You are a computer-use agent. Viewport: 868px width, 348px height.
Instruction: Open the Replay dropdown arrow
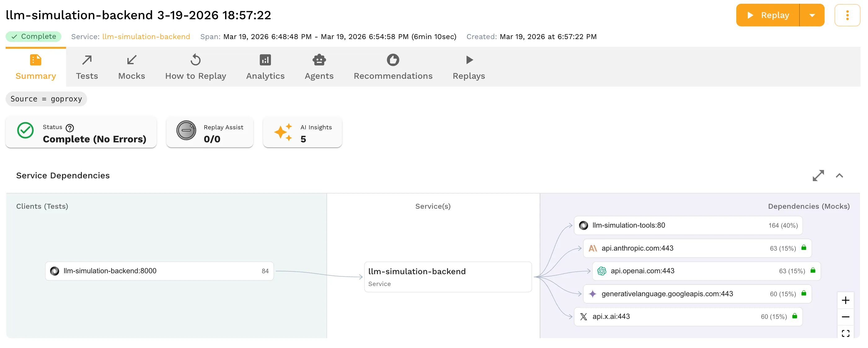click(812, 15)
